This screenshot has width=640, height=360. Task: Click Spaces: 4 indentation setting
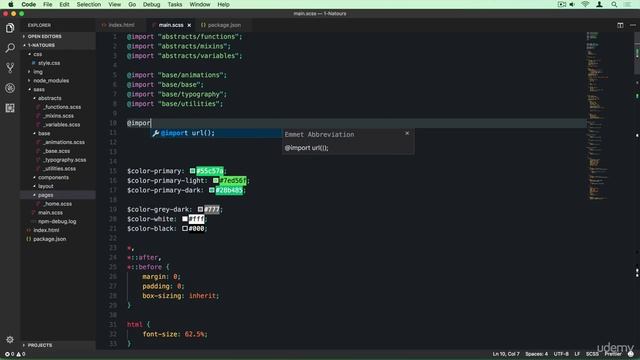(536, 354)
